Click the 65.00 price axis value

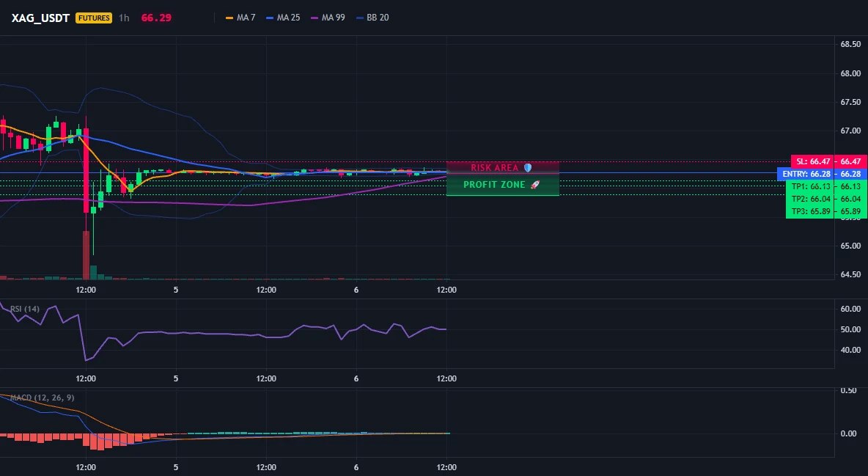coord(851,246)
